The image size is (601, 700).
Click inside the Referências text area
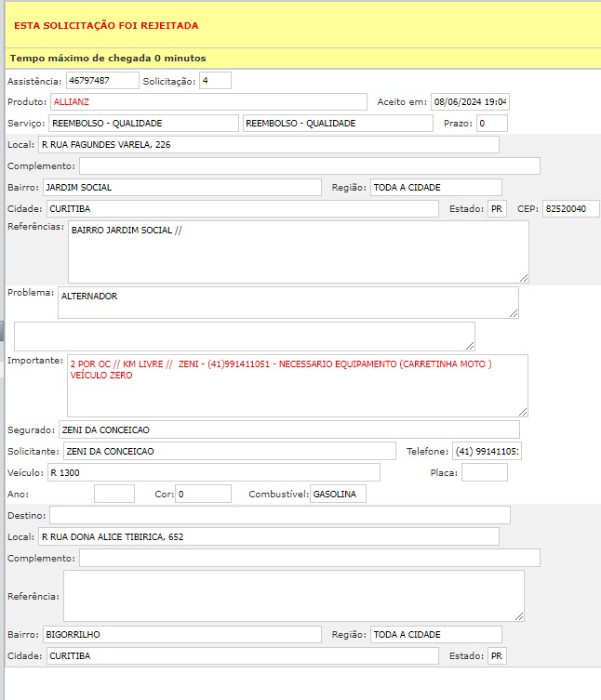pos(298,251)
